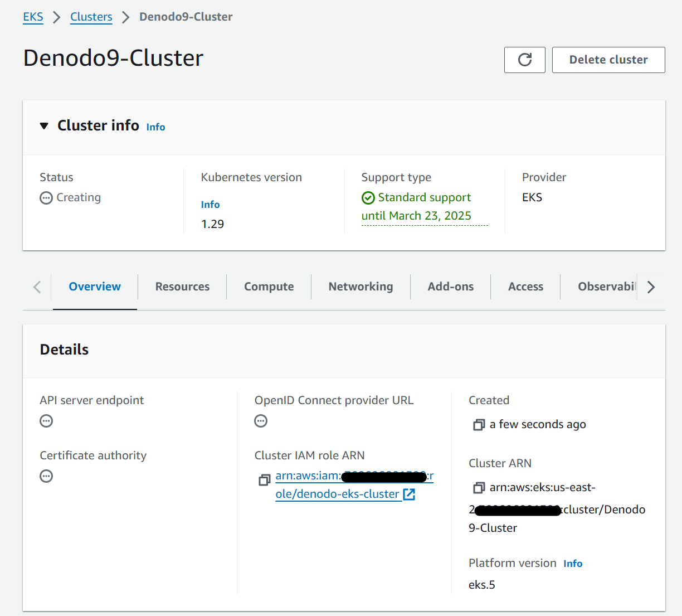Click API server endpoint loading icon
This screenshot has height=616, width=682.
pos(46,421)
